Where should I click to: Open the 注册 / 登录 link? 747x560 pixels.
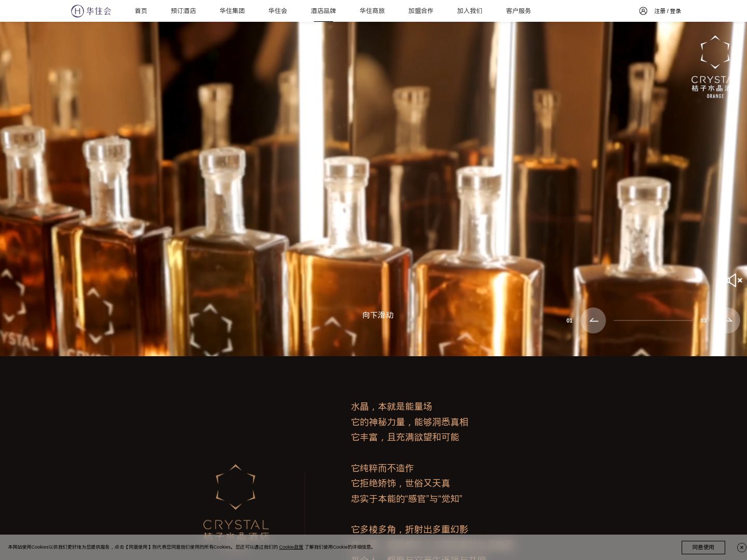tap(668, 11)
